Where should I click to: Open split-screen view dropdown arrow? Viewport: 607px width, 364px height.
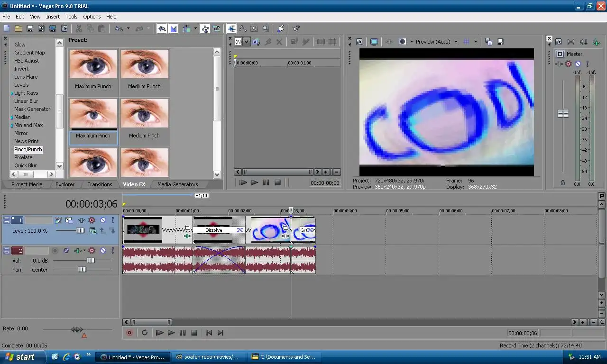pyautogui.click(x=412, y=42)
